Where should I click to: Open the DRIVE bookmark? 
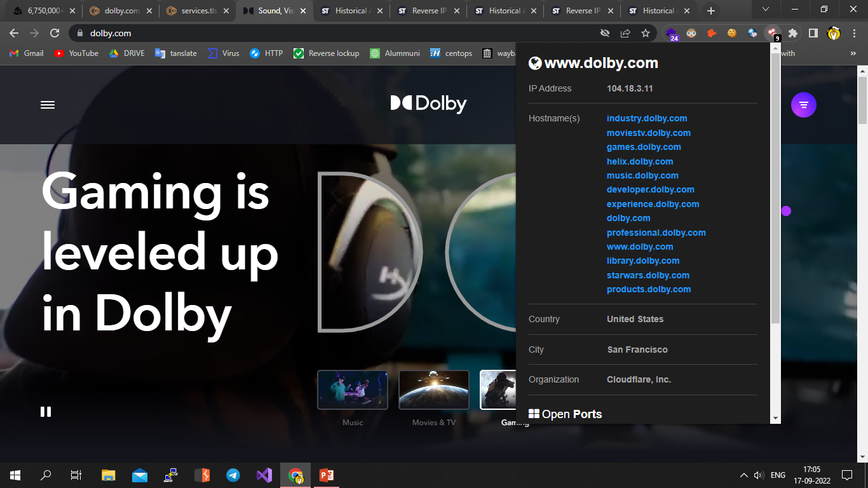(x=126, y=53)
